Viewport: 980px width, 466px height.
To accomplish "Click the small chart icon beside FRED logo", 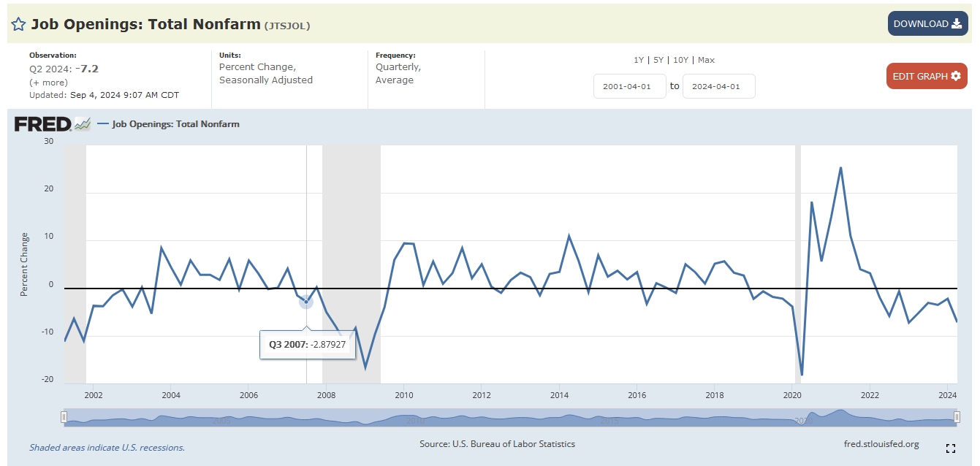I will coord(83,124).
